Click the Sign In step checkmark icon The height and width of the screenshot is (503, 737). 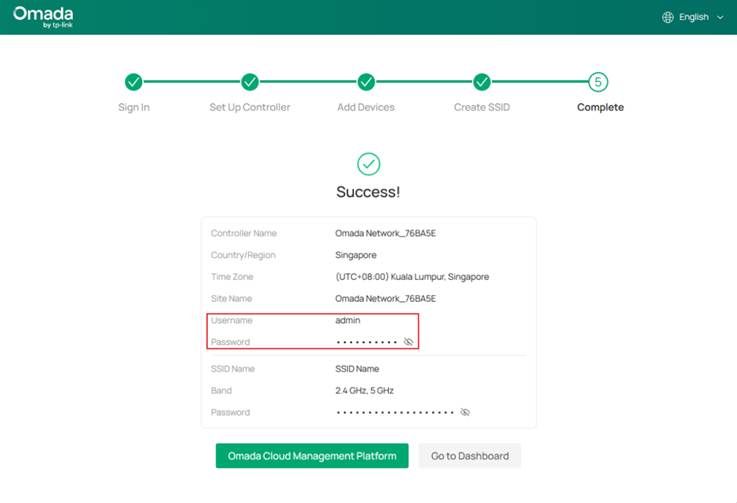133,82
